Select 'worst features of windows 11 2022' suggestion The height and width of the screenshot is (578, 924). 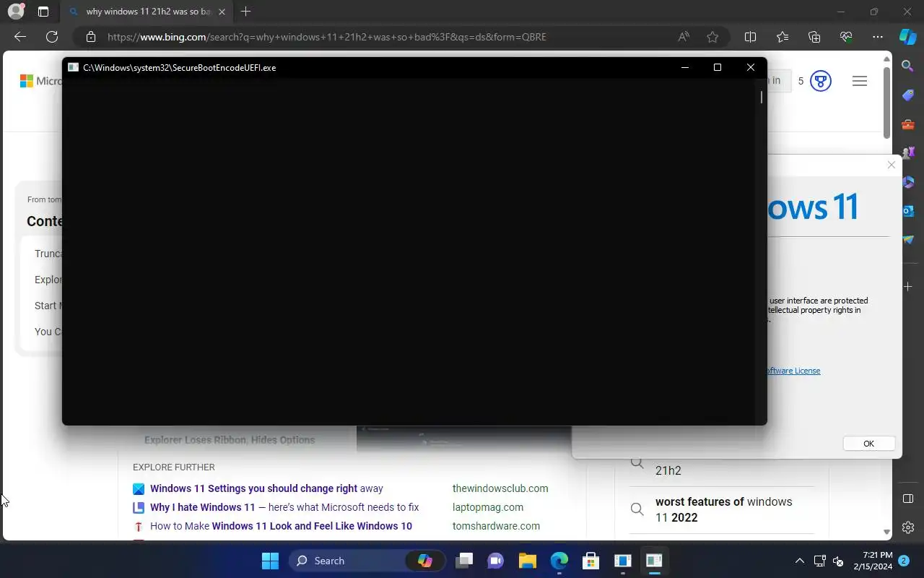pos(722,509)
